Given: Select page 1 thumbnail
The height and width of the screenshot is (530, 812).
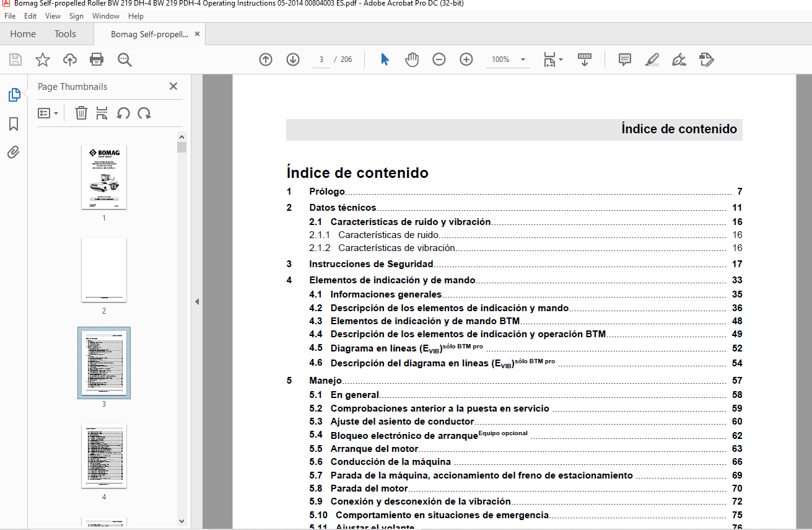Looking at the screenshot, I should coord(104,177).
